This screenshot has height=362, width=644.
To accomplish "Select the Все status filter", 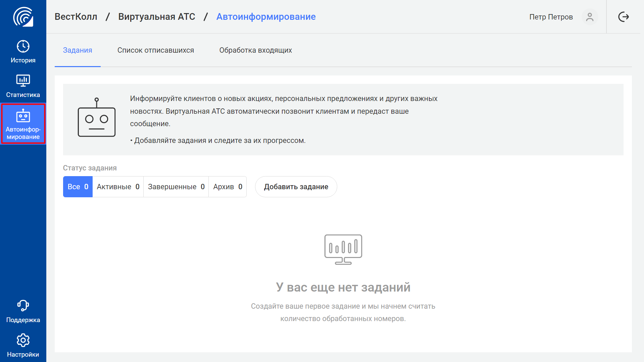I will pyautogui.click(x=78, y=187).
